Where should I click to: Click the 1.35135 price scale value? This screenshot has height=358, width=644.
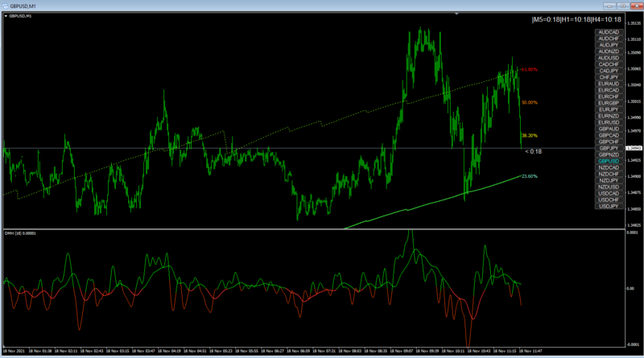pos(634,23)
